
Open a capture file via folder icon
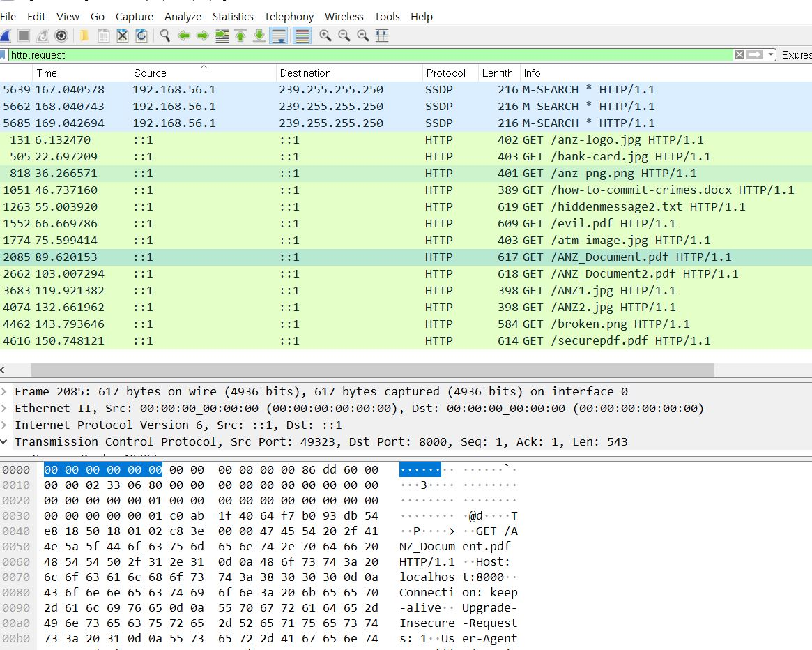pos(84,36)
